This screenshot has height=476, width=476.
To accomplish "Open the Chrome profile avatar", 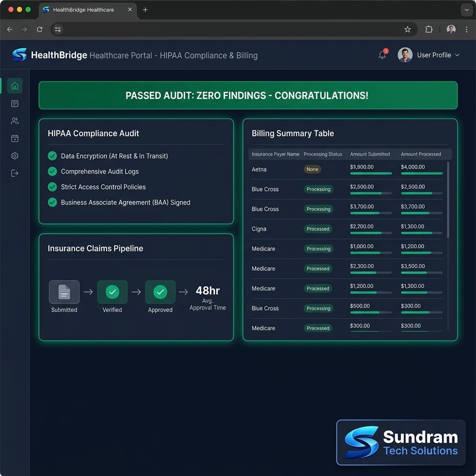I will (x=451, y=29).
